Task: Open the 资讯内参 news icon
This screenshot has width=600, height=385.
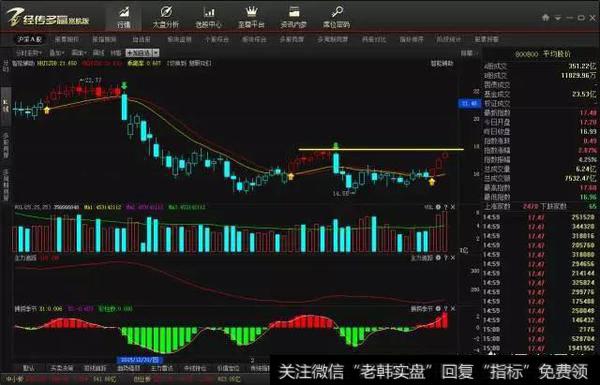Action: 294,17
